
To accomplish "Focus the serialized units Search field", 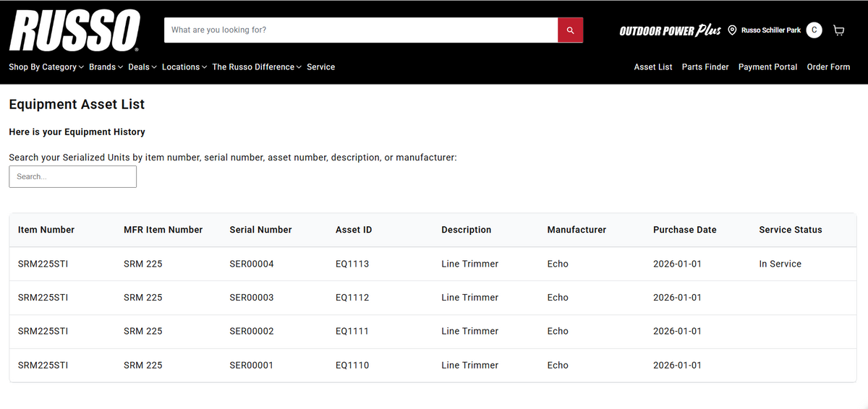I will 72,176.
